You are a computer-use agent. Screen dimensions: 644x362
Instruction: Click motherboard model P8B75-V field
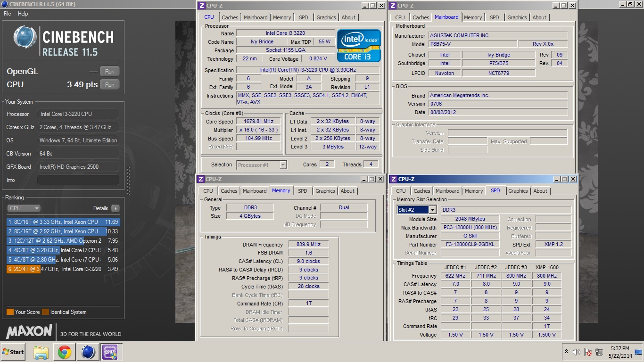[472, 44]
